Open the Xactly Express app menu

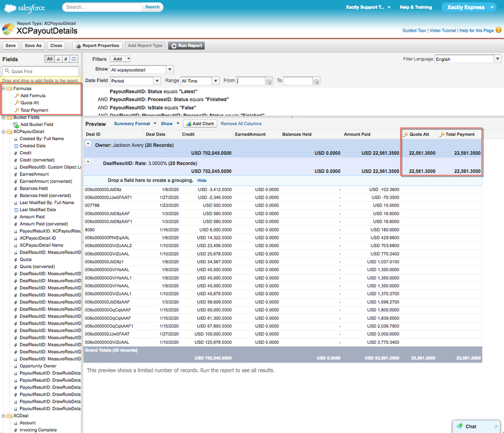click(x=469, y=7)
